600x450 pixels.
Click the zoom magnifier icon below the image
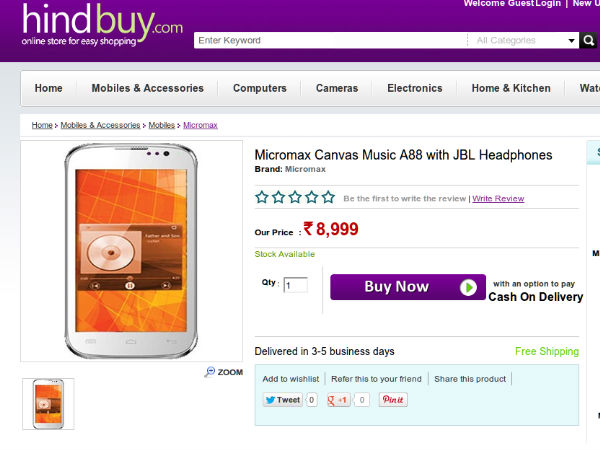[210, 372]
